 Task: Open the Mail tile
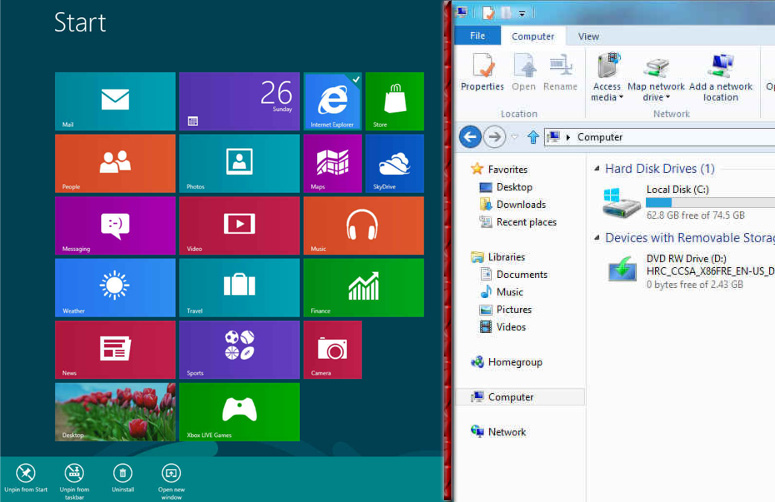115,101
